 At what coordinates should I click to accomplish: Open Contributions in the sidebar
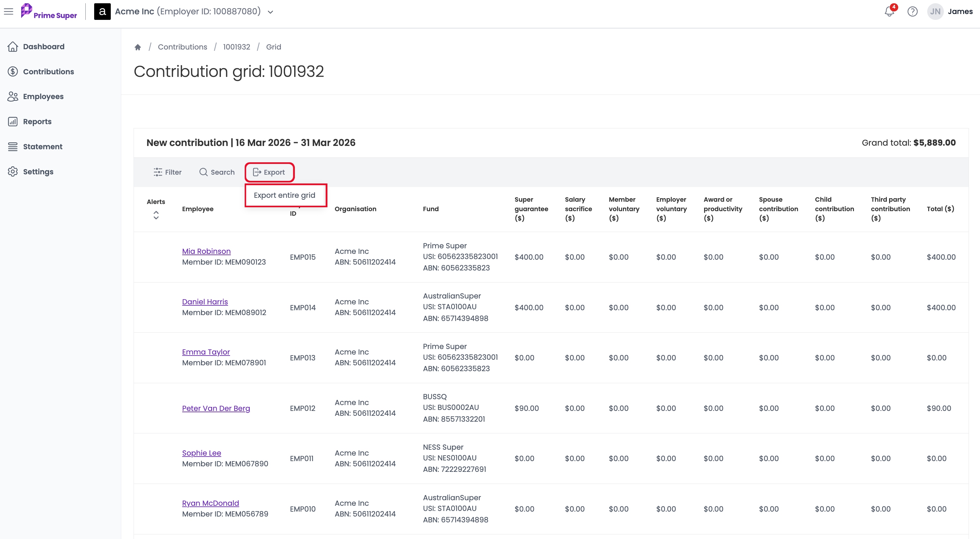click(x=49, y=72)
